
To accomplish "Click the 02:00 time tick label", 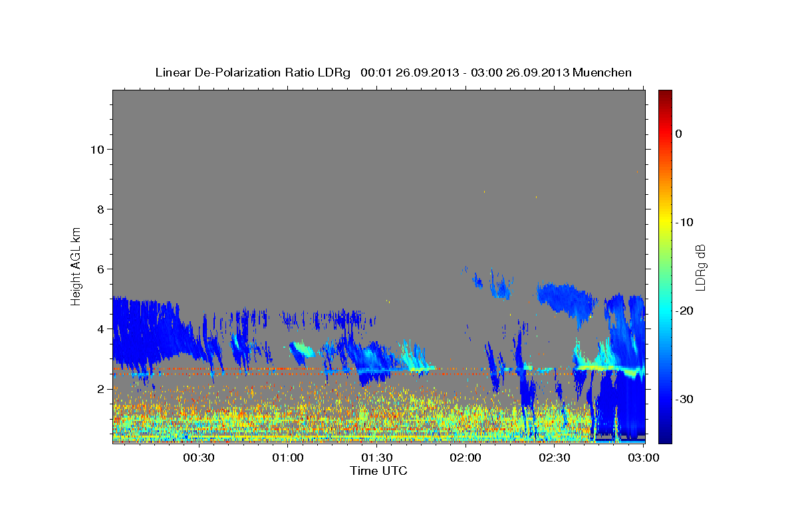I will pyautogui.click(x=465, y=458).
